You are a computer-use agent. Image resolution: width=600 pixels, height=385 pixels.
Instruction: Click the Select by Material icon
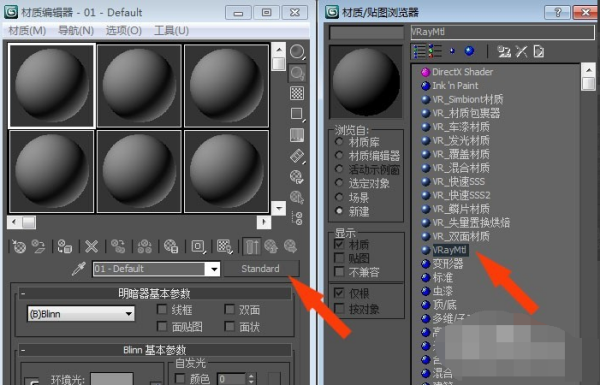click(x=297, y=197)
